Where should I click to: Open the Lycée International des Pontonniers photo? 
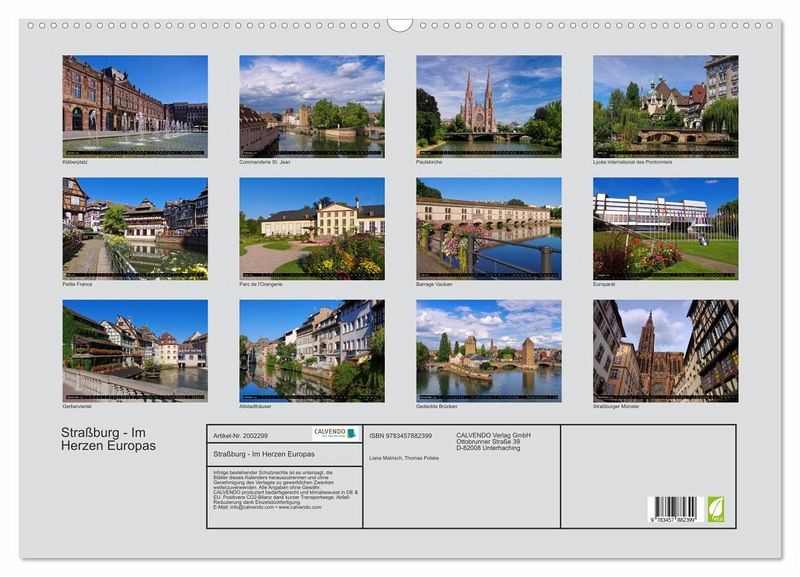[x=666, y=106]
